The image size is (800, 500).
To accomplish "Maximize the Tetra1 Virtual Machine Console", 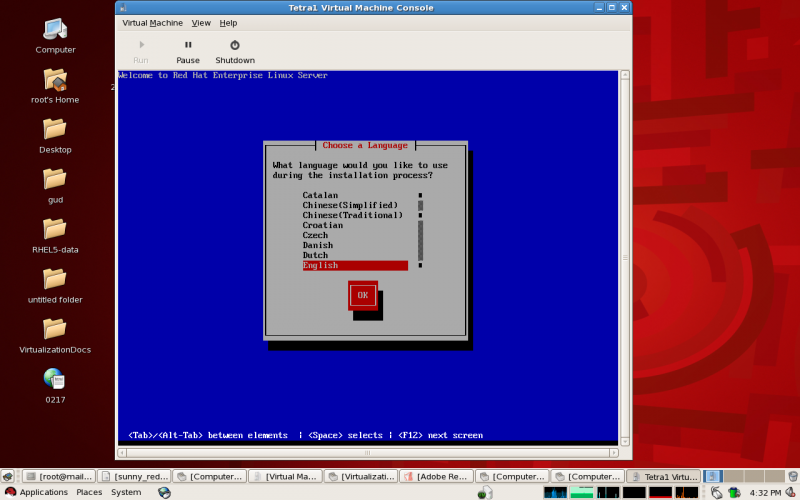I will click(612, 8).
